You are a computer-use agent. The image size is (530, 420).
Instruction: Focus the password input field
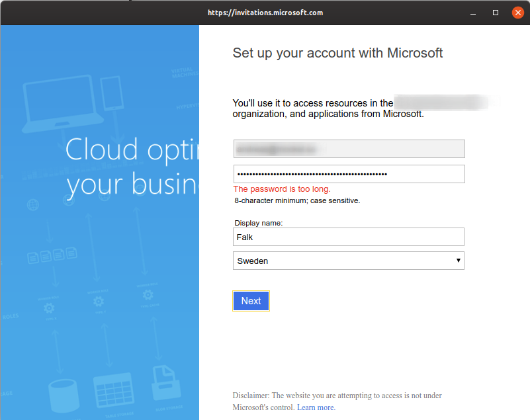pos(349,174)
